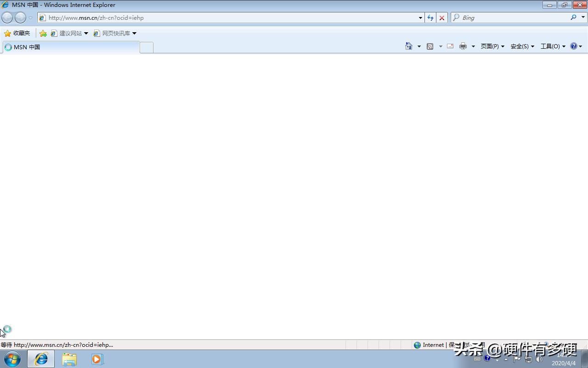
Task: Open the Windows Start menu
Action: [12, 359]
